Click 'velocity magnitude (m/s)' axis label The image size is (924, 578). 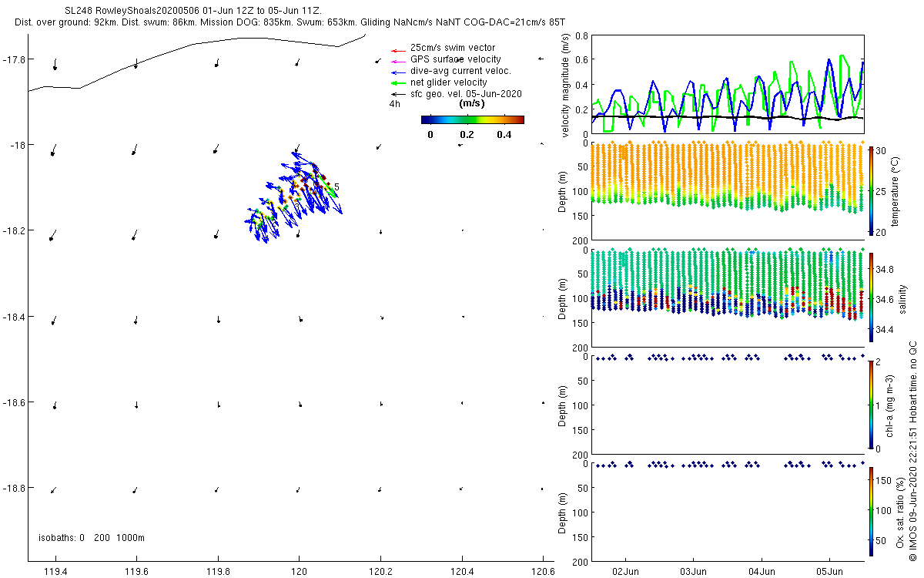[x=566, y=85]
